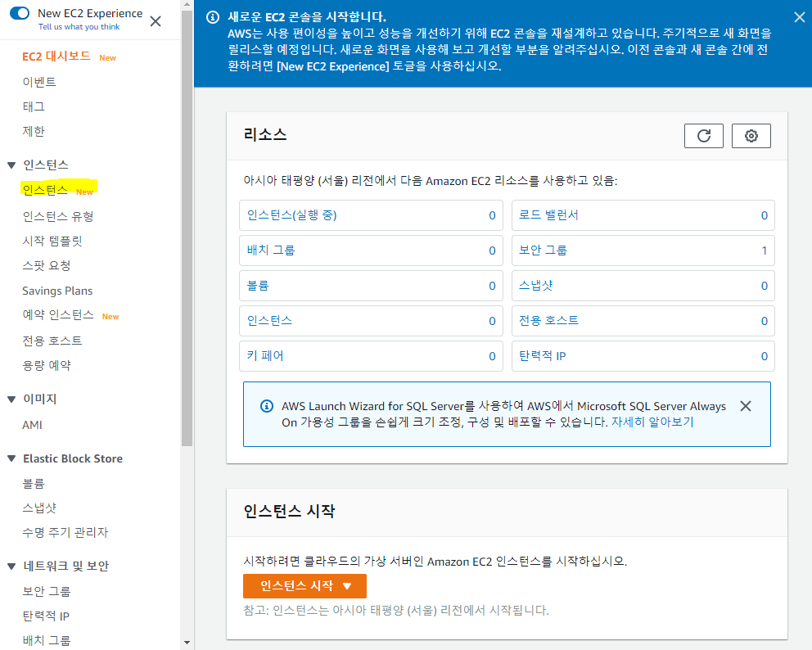
Task: Open 전용 호스트 in sidebar
Action: pos(52,341)
